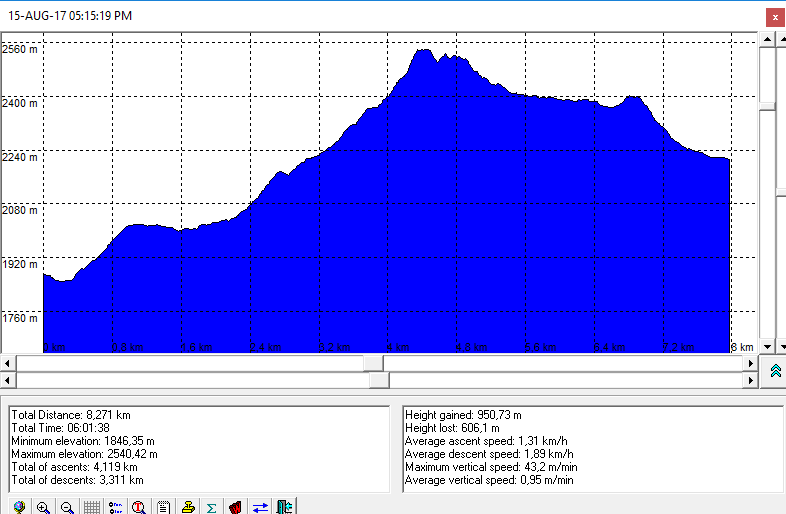Click the upper horizontal scrollbar's left arrow
Image resolution: width=786 pixels, height=514 pixels.
8,363
